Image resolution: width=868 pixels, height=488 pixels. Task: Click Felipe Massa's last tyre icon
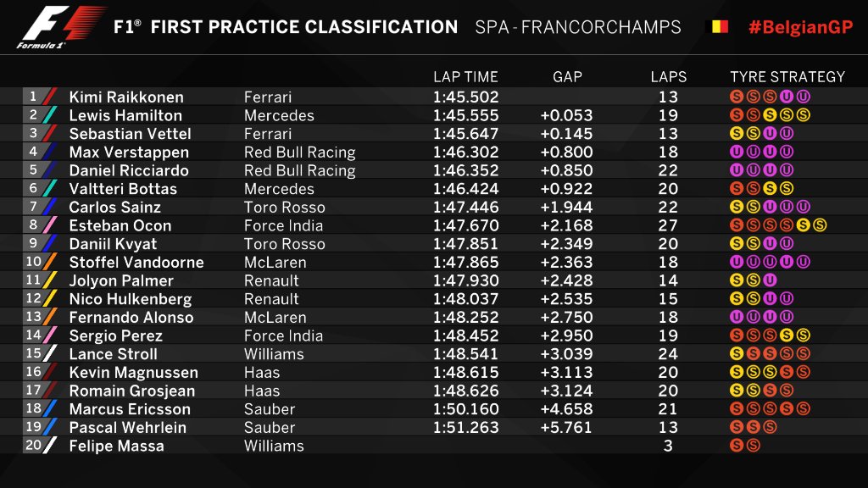(753, 446)
